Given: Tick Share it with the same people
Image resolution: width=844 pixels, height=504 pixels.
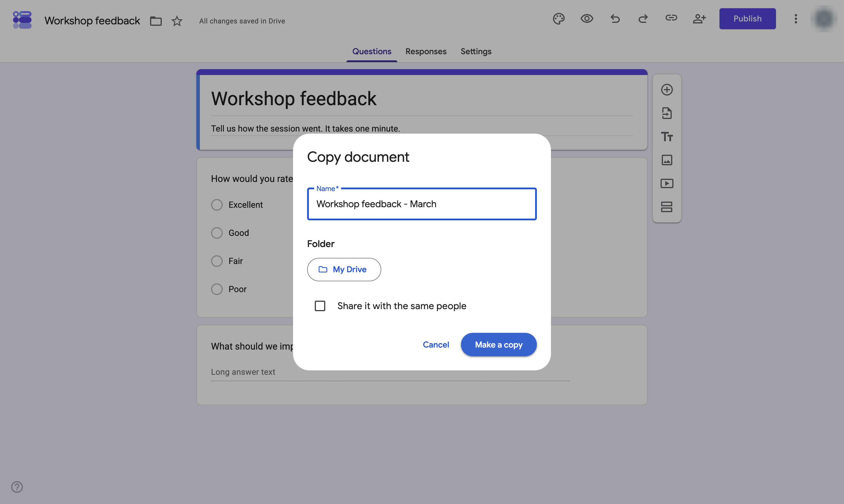Looking at the screenshot, I should tap(320, 306).
